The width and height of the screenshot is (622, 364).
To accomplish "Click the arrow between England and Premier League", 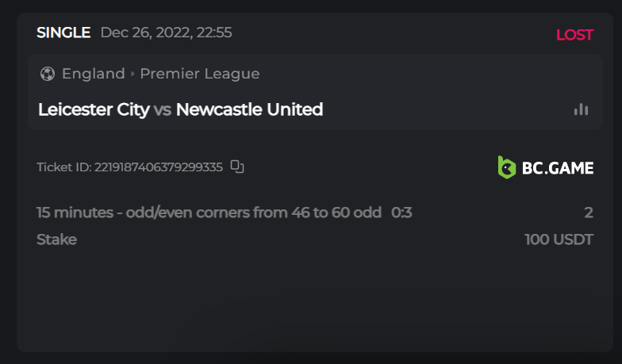I will (x=132, y=74).
